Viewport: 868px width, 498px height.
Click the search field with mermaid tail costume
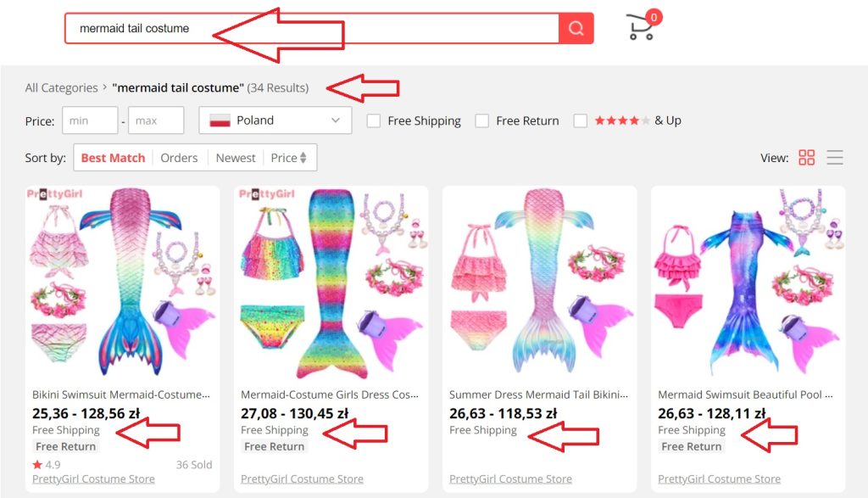pyautogui.click(x=312, y=28)
